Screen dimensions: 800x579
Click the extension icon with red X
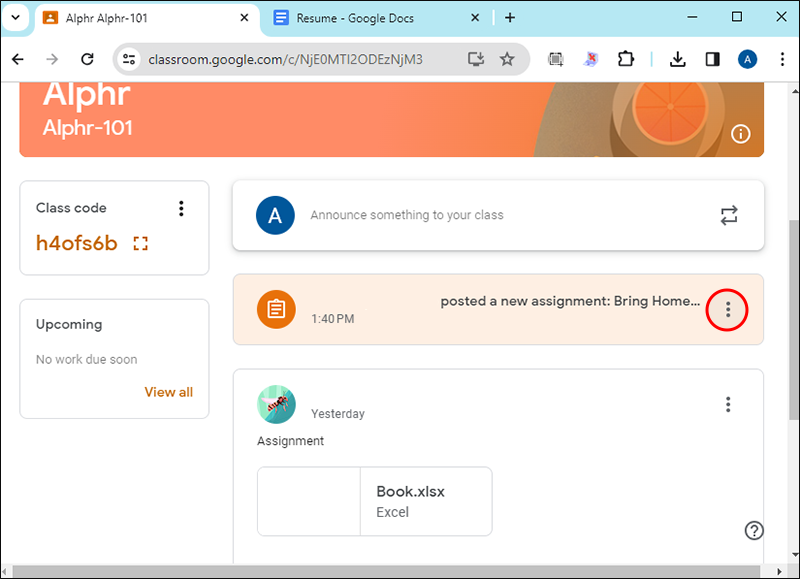point(591,59)
